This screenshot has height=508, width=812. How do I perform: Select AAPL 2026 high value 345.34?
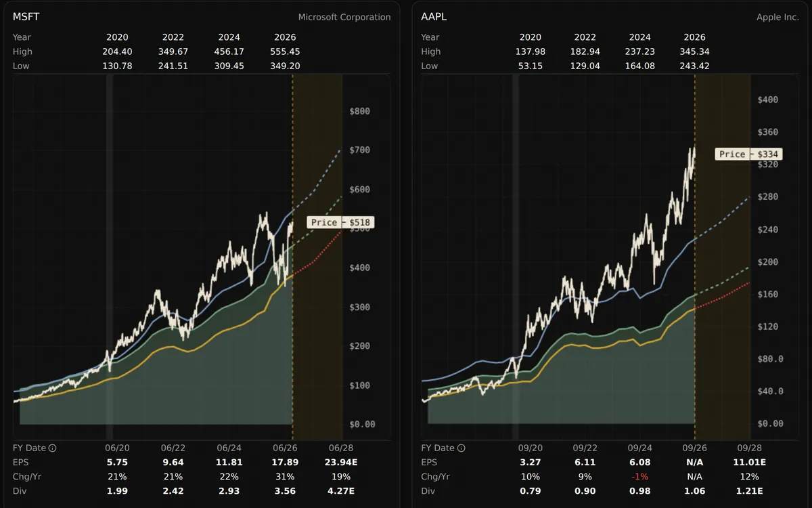point(695,51)
